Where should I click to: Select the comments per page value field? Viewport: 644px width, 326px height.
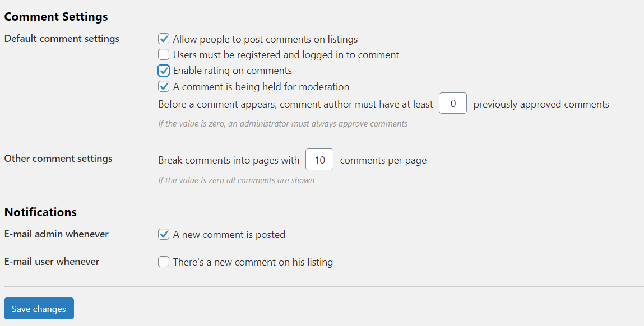click(x=319, y=160)
